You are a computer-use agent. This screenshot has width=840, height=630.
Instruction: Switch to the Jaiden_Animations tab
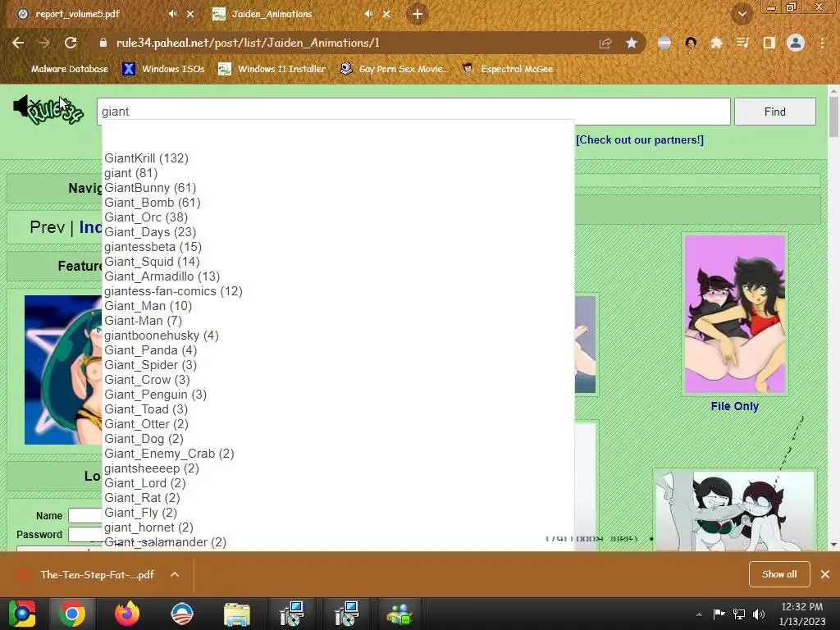click(x=272, y=14)
